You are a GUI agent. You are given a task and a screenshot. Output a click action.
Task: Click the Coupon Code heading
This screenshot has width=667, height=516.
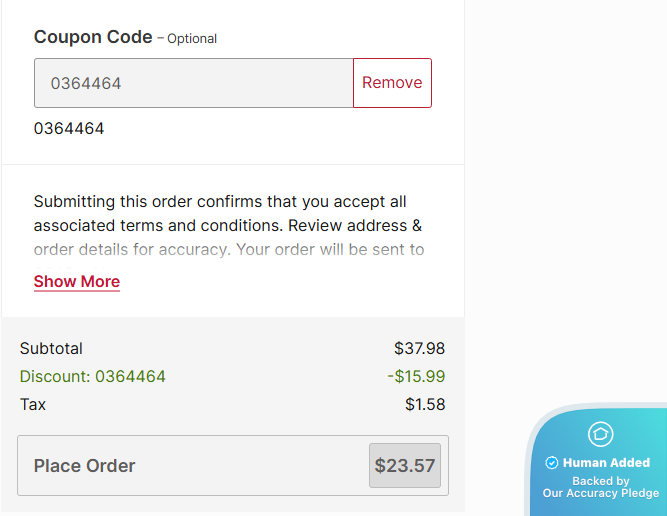pyautogui.click(x=92, y=37)
